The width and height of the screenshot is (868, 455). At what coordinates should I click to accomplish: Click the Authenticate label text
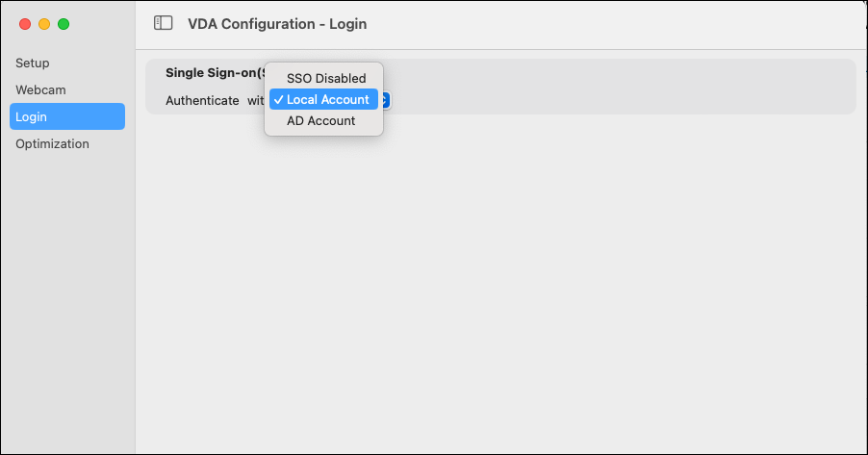click(x=202, y=100)
